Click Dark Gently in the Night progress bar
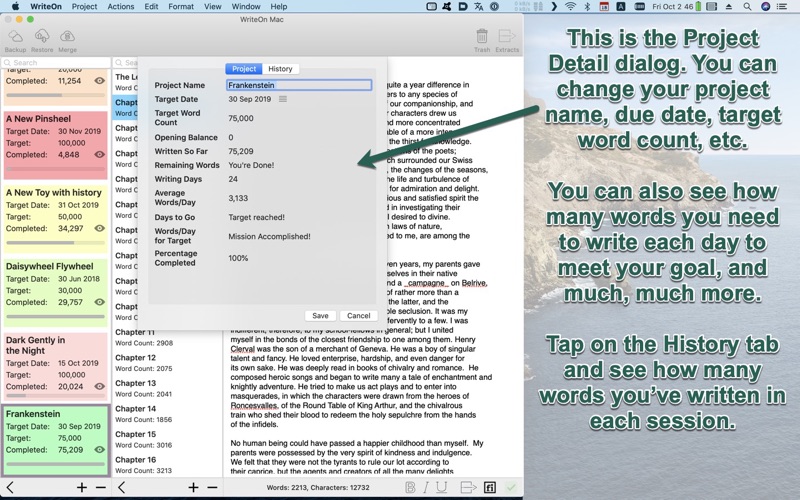The width and height of the screenshot is (800, 500). click(55, 395)
